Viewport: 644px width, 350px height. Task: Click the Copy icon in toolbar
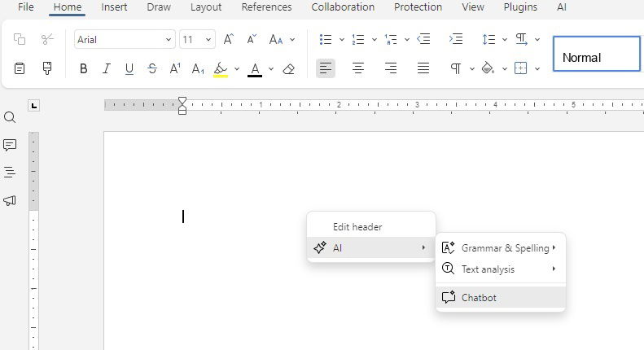[20, 39]
